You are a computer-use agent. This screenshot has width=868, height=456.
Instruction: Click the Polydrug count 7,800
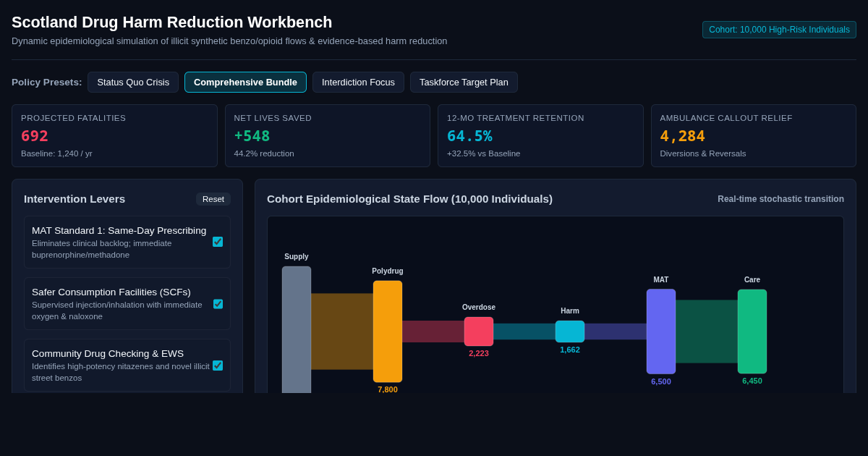388,389
